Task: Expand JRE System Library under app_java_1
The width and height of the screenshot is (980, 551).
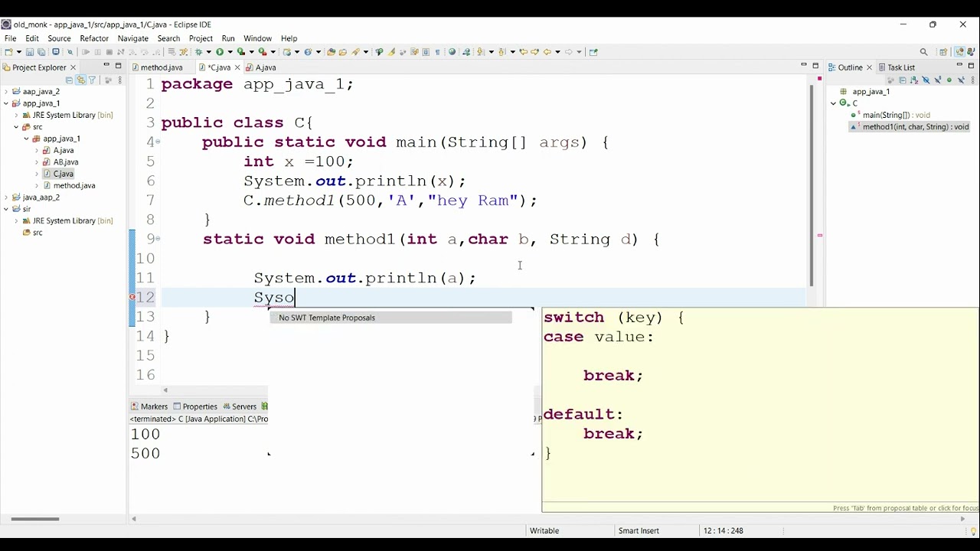Action: coord(16,116)
